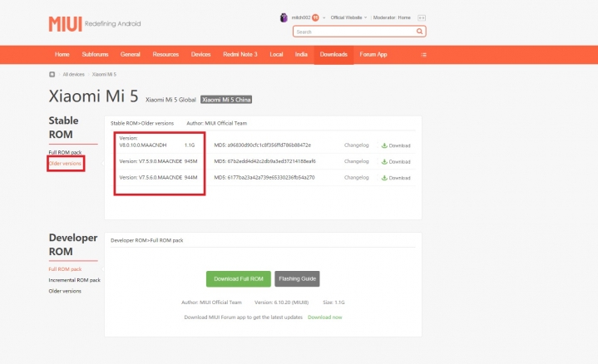Open the Flashing Guide button
This screenshot has height=364, width=598.
tap(297, 279)
